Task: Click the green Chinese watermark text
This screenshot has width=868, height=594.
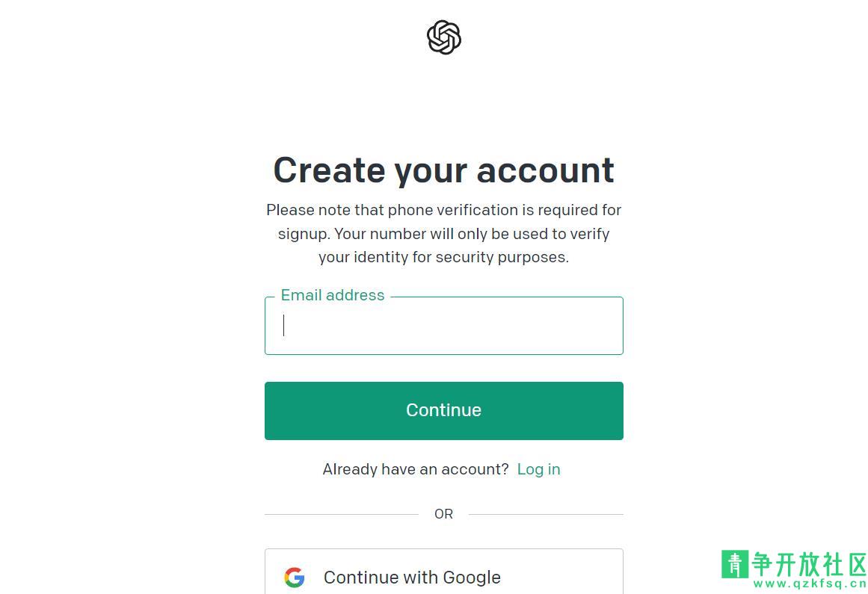Action: tap(810, 564)
